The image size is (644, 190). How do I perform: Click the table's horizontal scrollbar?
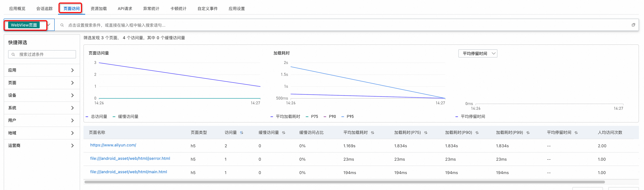[x=345, y=182]
